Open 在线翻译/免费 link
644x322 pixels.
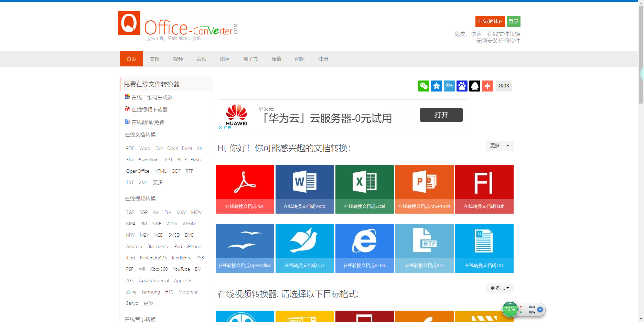tap(148, 122)
